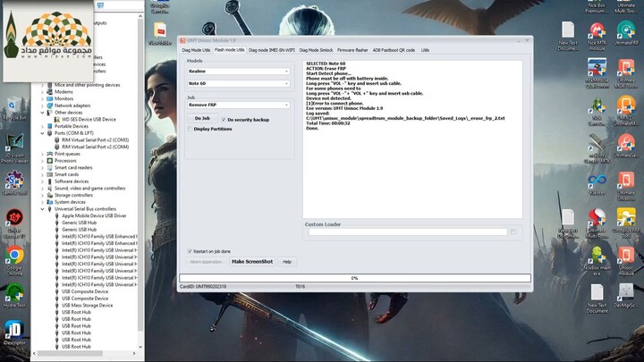Toggle Restart on job done checkbox
The width and height of the screenshot is (644, 362).
tap(190, 251)
